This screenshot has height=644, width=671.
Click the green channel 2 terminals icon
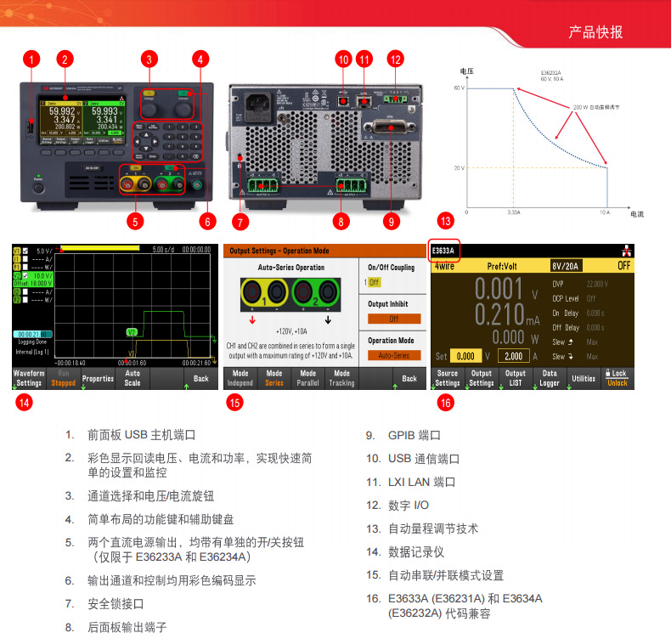click(x=316, y=294)
